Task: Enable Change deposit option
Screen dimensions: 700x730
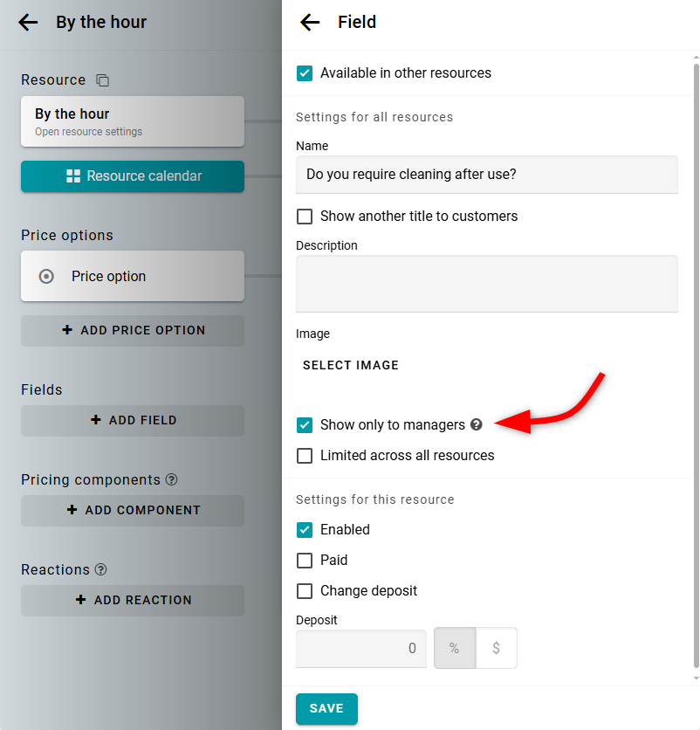Action: pos(305,591)
